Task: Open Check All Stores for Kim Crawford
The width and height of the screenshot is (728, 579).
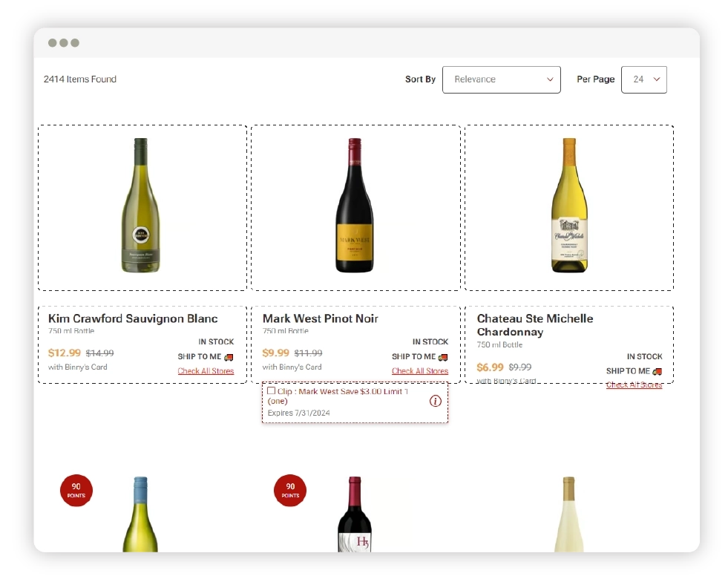Action: click(x=206, y=371)
